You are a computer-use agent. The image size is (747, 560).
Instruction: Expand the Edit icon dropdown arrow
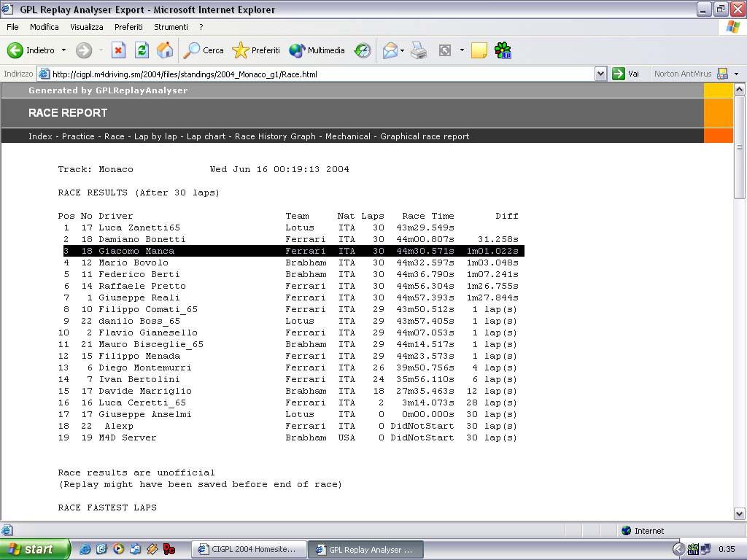[x=462, y=50]
